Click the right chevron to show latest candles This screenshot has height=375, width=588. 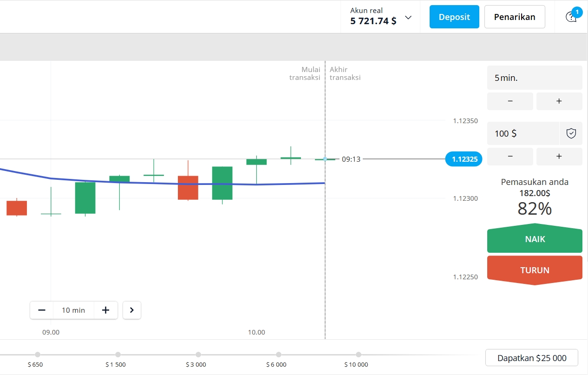point(132,310)
